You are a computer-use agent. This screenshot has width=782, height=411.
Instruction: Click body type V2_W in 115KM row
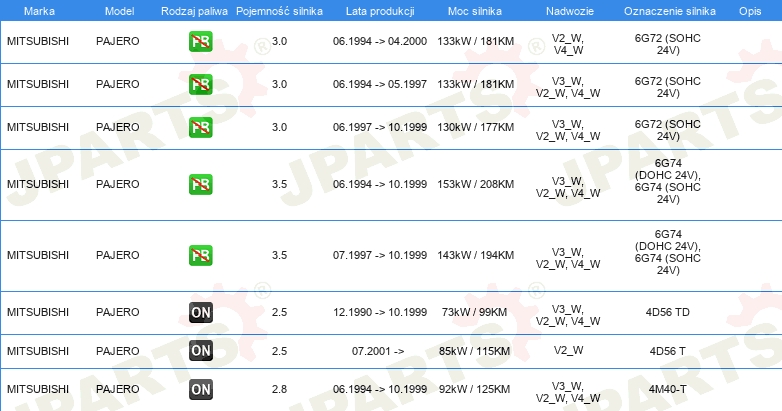(568, 350)
